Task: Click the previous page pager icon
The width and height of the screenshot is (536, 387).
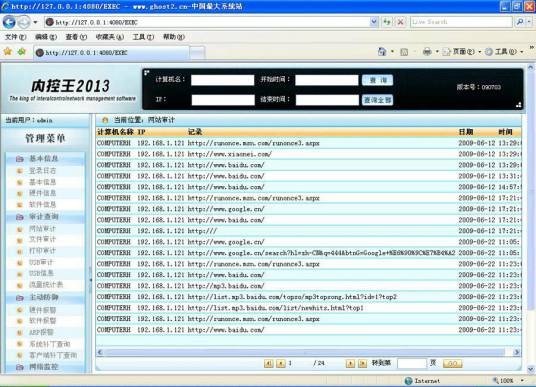Action: (281, 363)
